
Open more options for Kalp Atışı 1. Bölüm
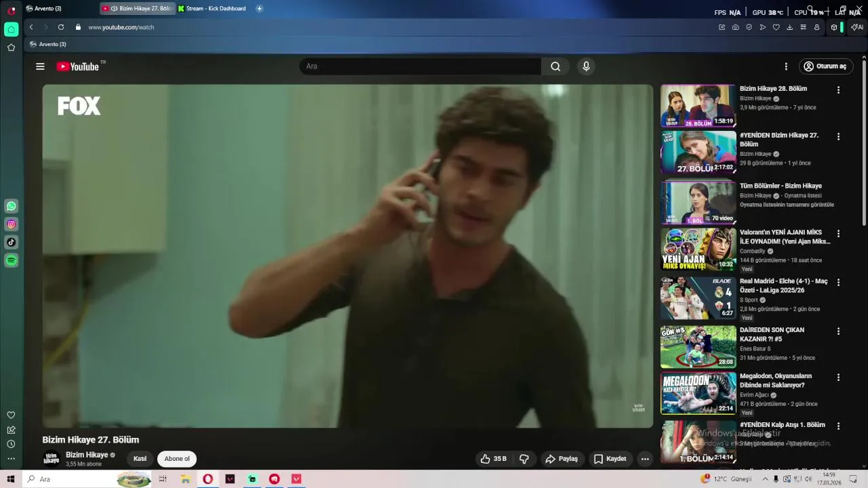click(838, 426)
